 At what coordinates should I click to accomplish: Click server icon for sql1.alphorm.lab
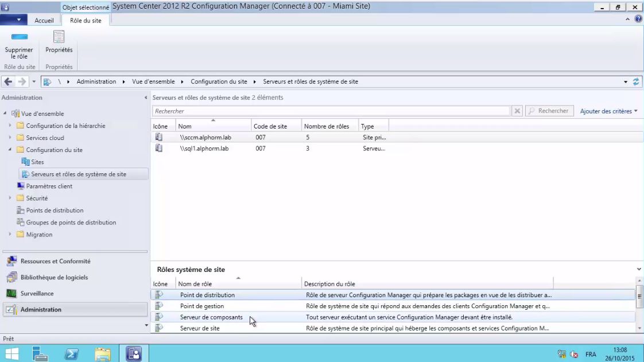[x=159, y=148]
